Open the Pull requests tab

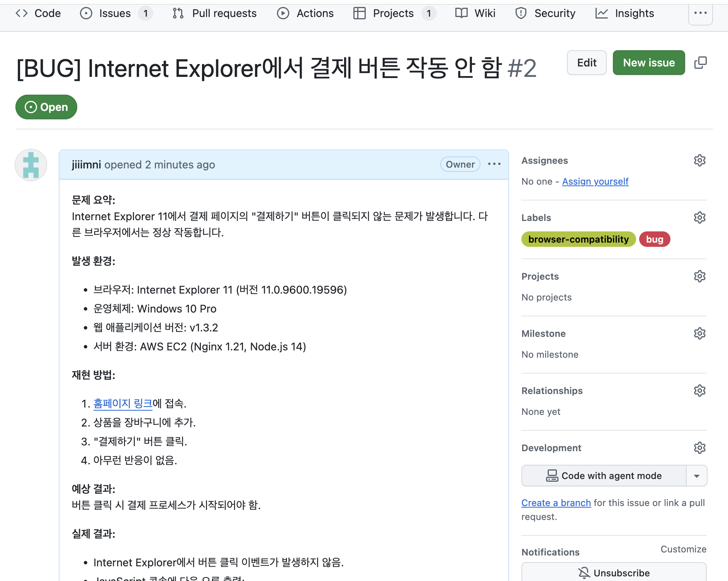pos(214,14)
